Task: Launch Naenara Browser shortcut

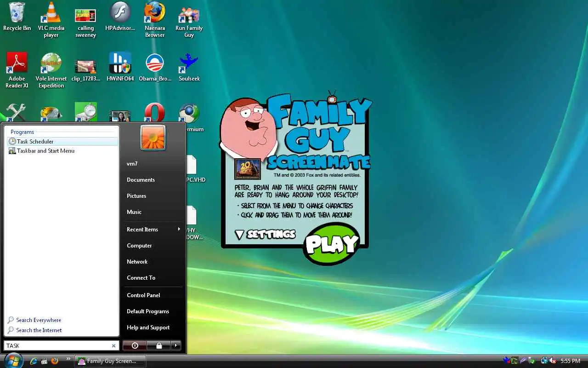Action: click(155, 20)
